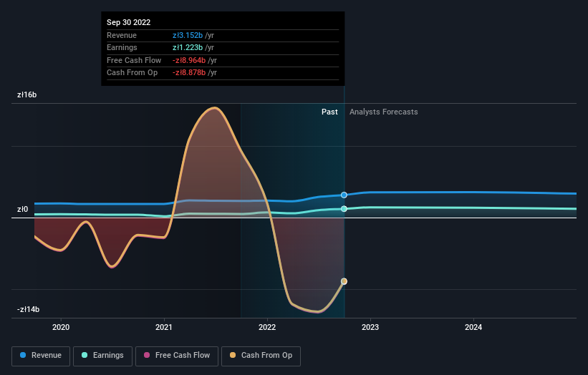
Task: Toggle the Free Cash Flow legend series
Action: coord(177,356)
